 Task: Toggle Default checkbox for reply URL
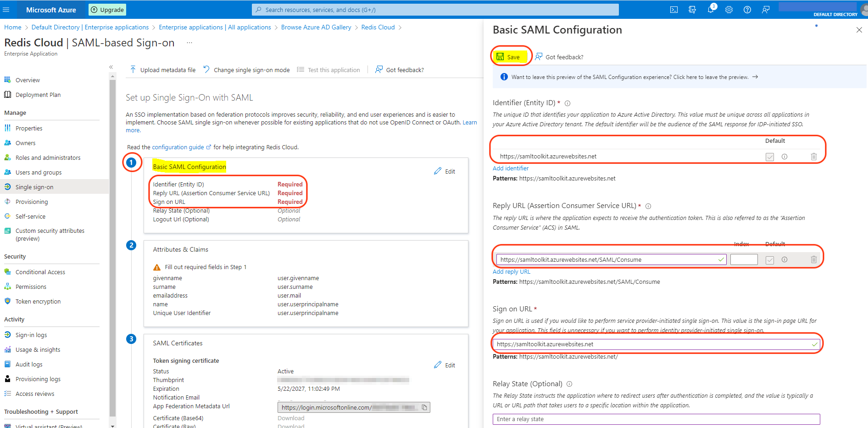[x=770, y=260]
